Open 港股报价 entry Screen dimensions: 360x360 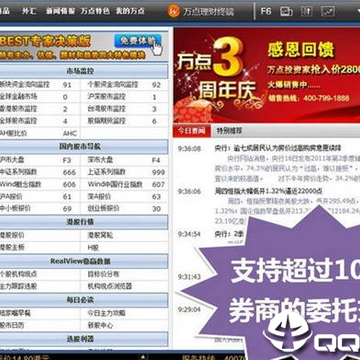click(x=12, y=235)
